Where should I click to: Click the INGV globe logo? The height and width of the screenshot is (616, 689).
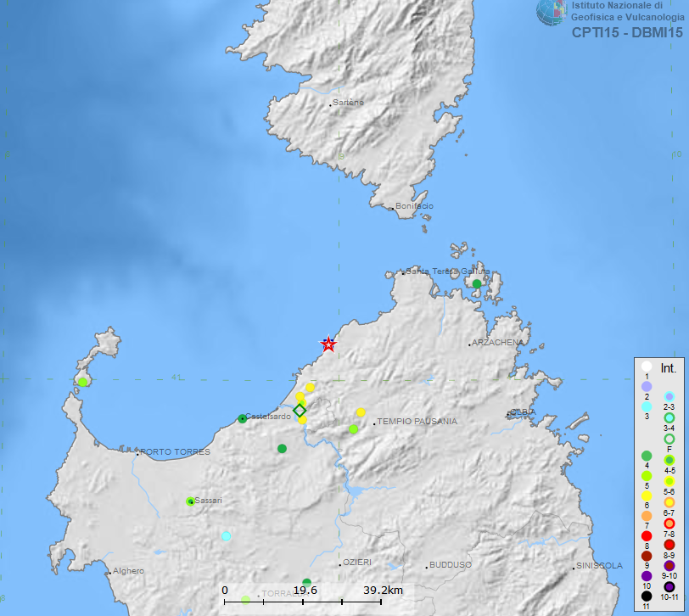click(x=552, y=12)
